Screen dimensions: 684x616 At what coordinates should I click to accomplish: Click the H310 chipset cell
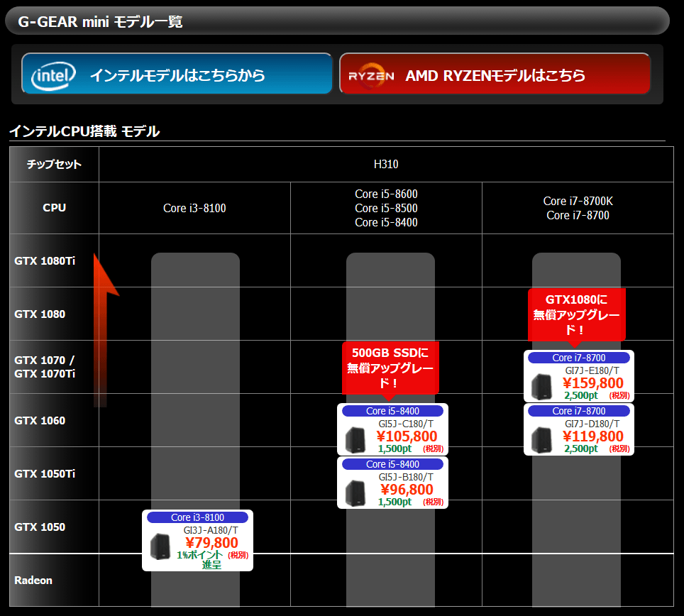[386, 165]
